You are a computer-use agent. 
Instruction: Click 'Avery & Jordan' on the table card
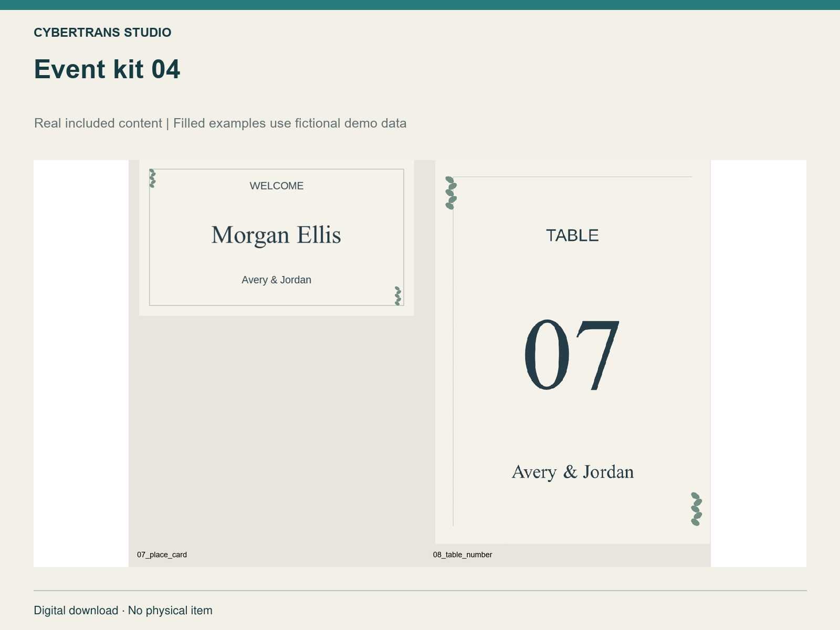[573, 472]
